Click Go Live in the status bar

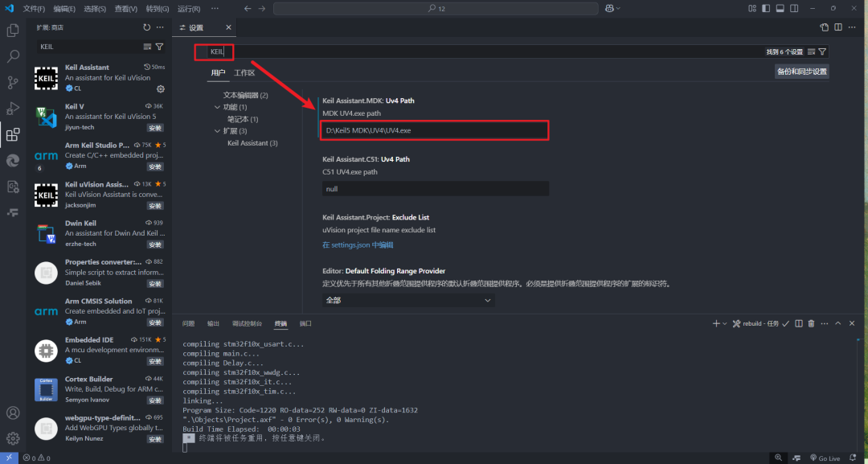(825, 458)
